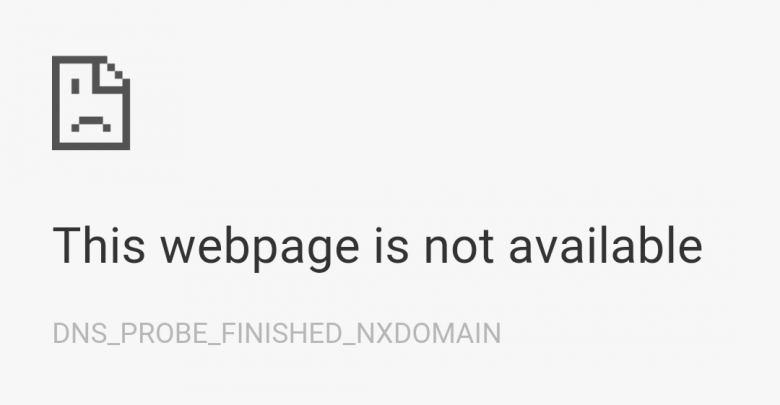Click the right border of the page icon
780x405 pixels.
pos(126,114)
